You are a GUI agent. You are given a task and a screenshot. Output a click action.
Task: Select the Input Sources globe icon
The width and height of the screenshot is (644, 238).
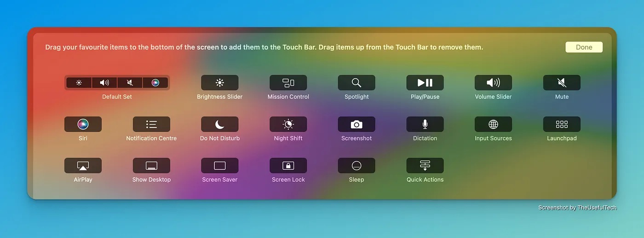click(494, 124)
